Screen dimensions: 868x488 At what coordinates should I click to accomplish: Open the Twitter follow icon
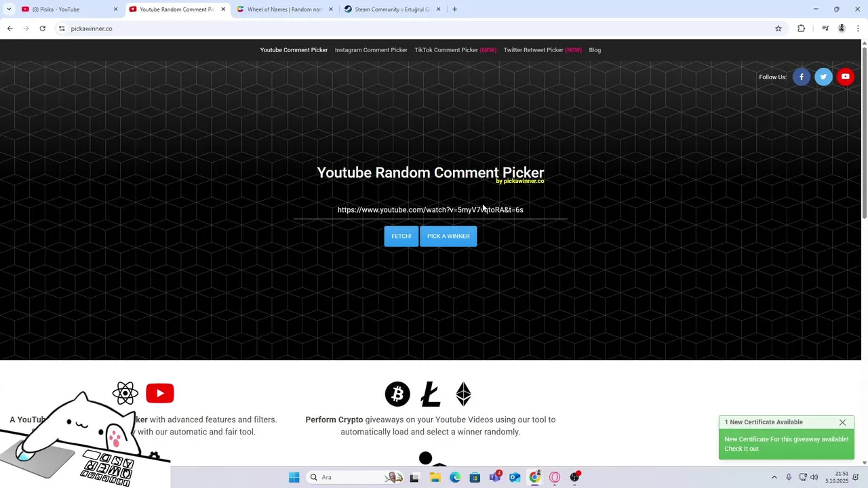[823, 77]
